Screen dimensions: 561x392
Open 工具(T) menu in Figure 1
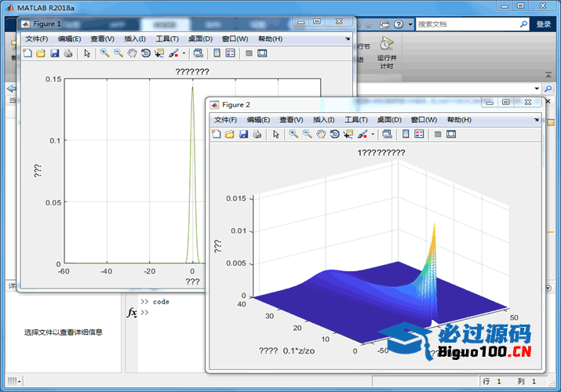167,38
